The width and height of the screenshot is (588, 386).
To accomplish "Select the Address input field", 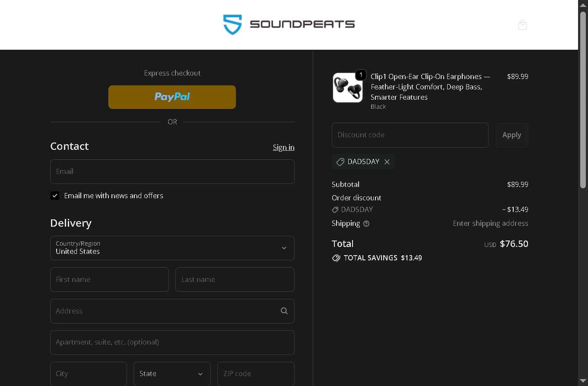I will coord(172,311).
